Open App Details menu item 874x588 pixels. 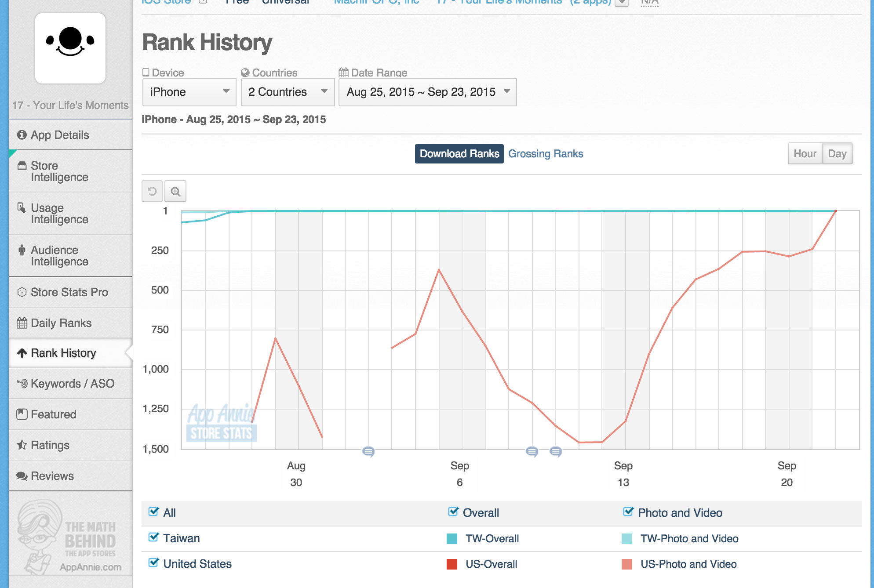tap(70, 135)
